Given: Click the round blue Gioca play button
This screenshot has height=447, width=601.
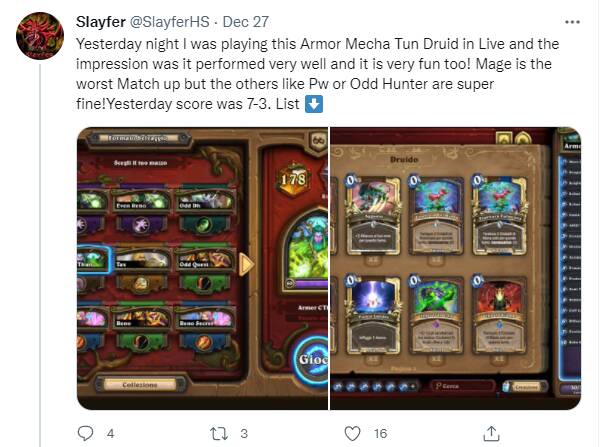Looking at the screenshot, I should tap(311, 359).
